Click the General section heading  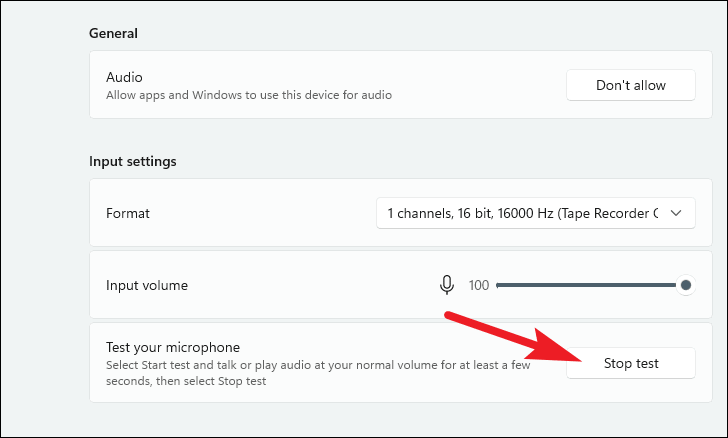(114, 33)
